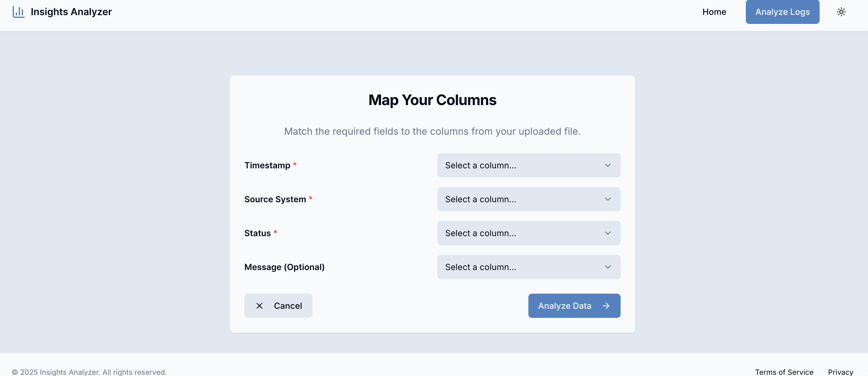The image size is (868, 376).
Task: Open the Timestamp column selector
Action: pyautogui.click(x=528, y=165)
